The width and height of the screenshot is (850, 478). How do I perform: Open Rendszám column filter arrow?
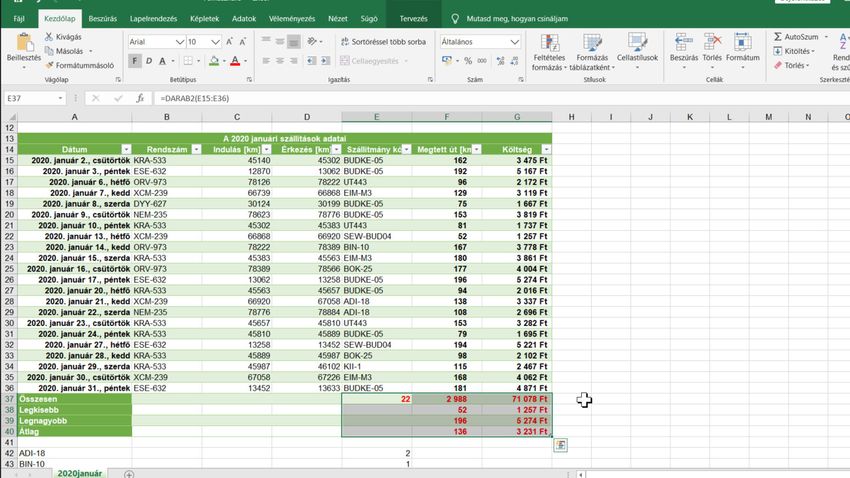196,149
